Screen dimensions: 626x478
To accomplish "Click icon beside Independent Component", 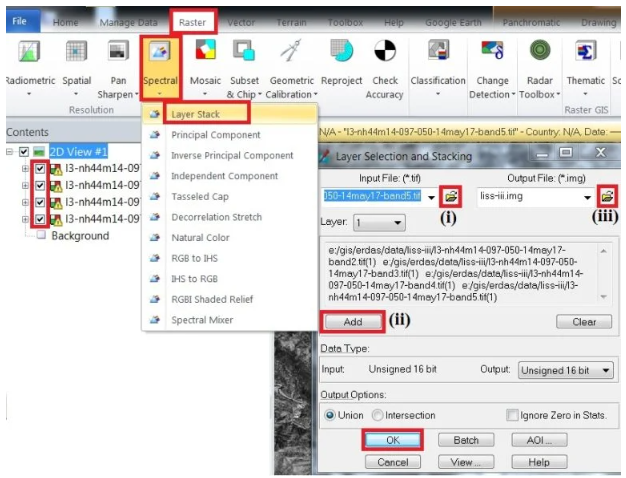I will (155, 176).
